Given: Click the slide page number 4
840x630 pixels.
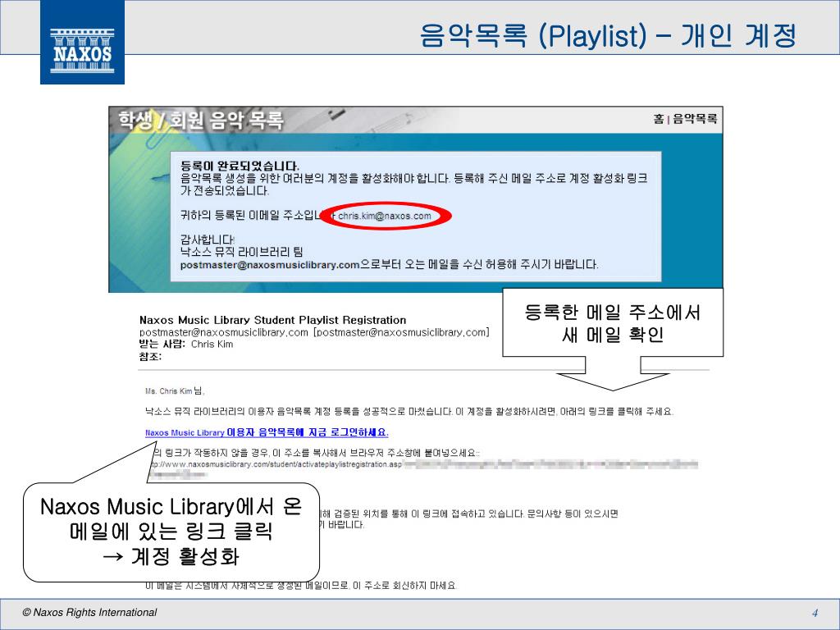Looking at the screenshot, I should pyautogui.click(x=815, y=614).
